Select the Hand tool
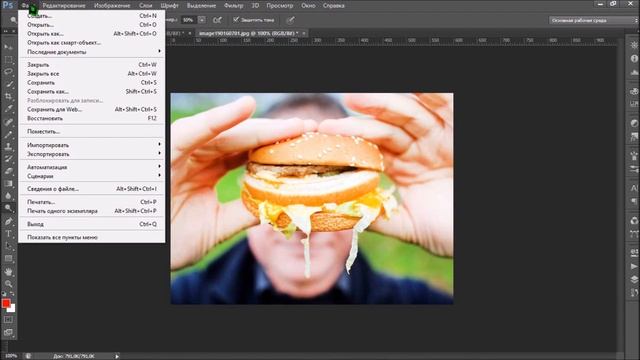640x360 pixels. [8, 271]
